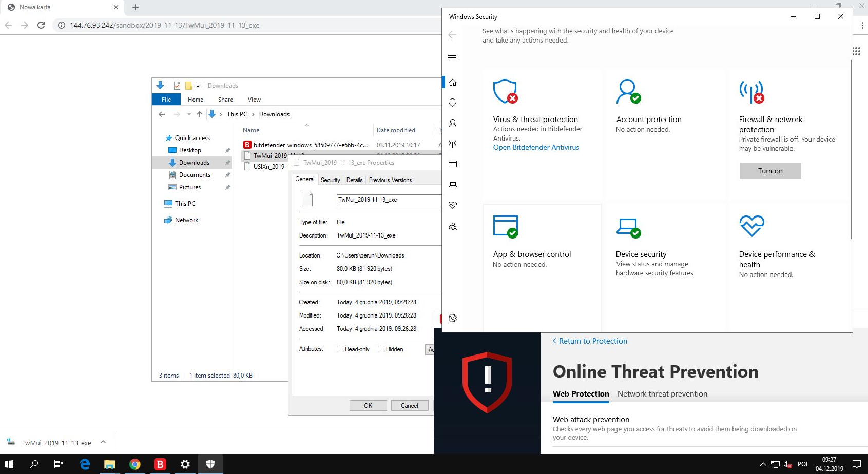The height and width of the screenshot is (474, 868).
Task: Click Return to Protection link
Action: [592, 341]
